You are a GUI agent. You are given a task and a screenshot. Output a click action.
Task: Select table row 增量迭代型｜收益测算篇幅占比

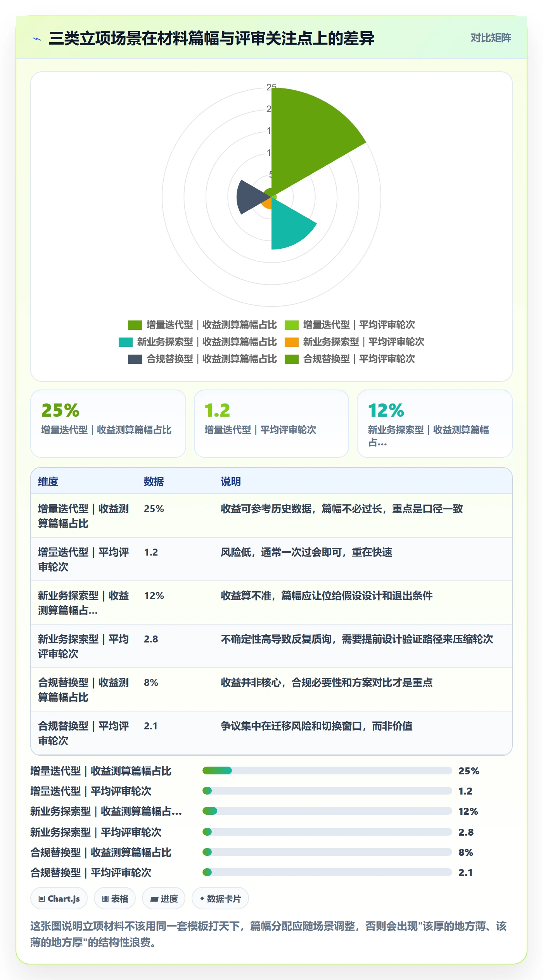(271, 516)
